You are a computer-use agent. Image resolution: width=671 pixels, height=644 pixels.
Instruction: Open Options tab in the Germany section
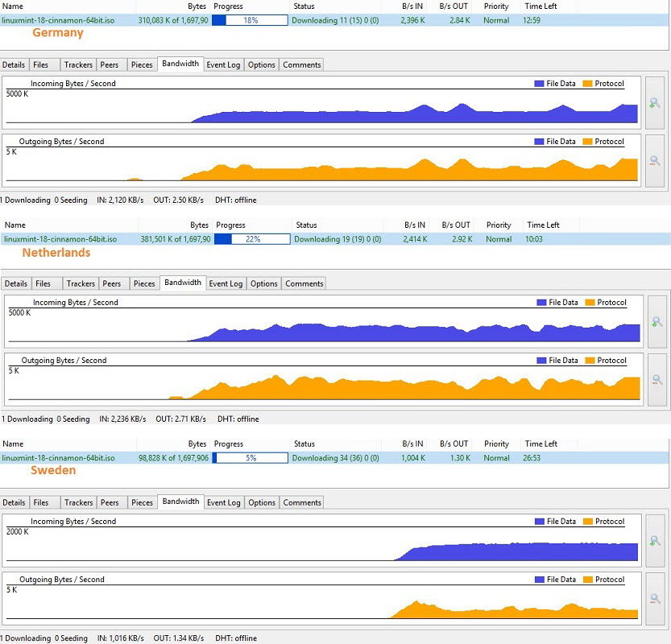262,64
